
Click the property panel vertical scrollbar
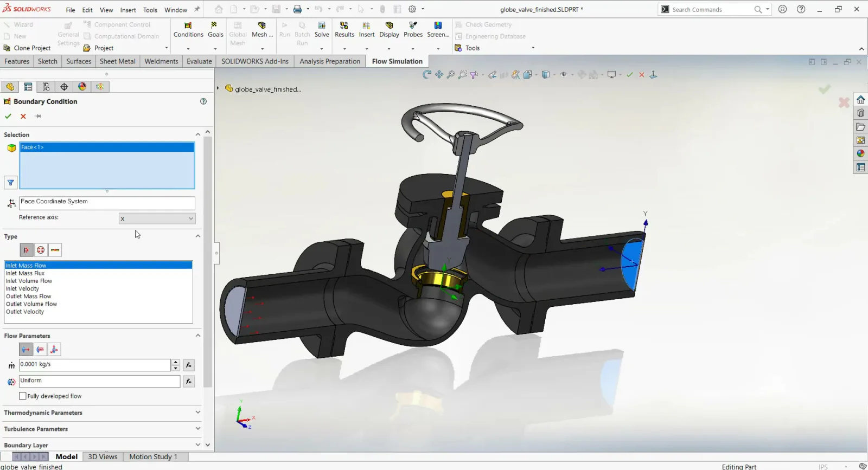[x=208, y=262]
